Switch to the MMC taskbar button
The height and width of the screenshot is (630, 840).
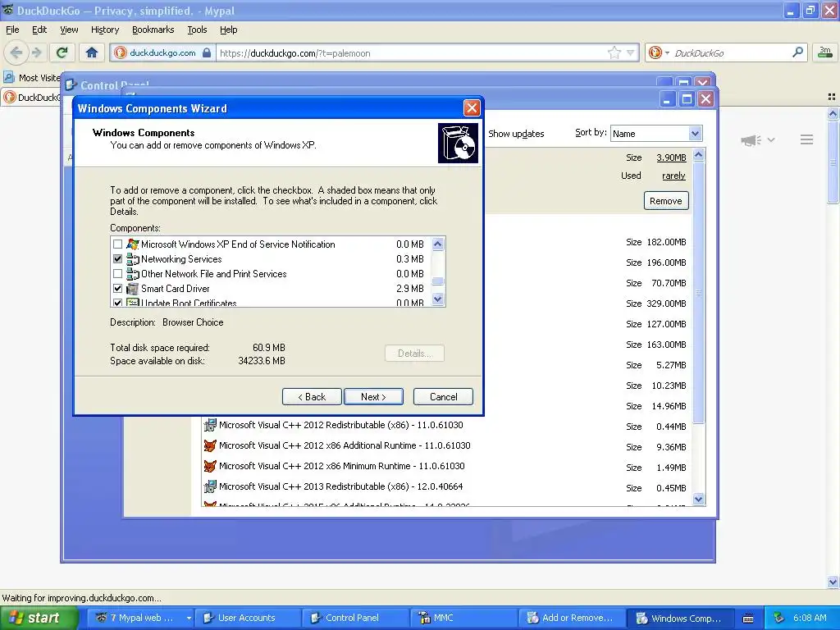coord(463,619)
